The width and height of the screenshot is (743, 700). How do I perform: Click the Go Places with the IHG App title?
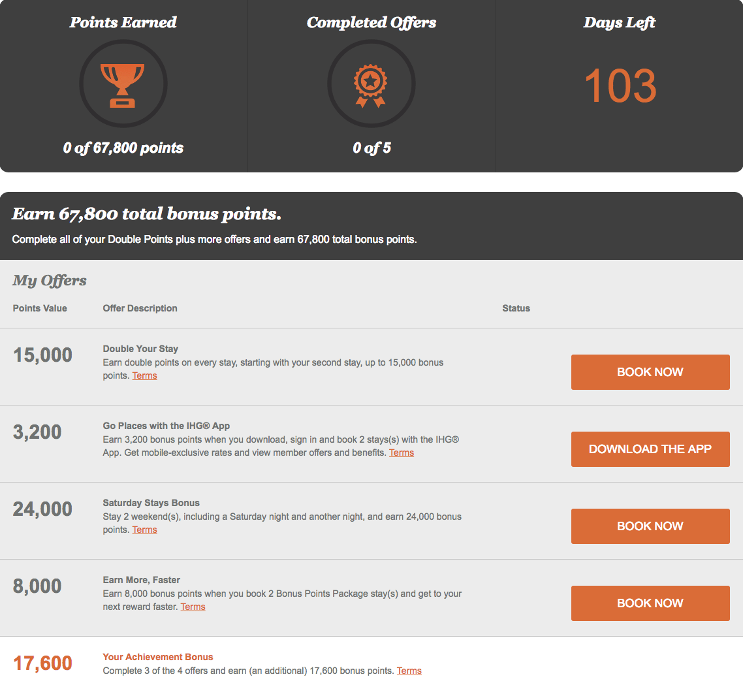pyautogui.click(x=166, y=426)
